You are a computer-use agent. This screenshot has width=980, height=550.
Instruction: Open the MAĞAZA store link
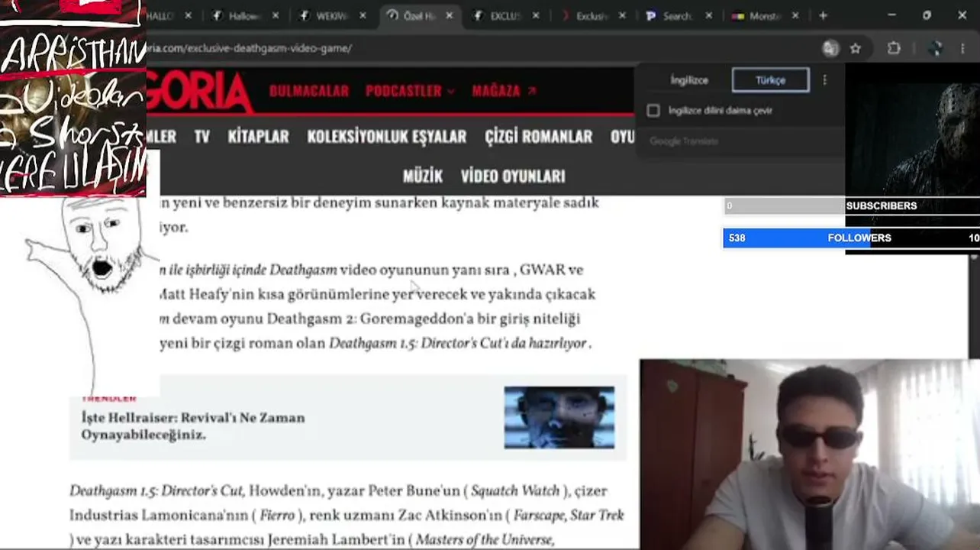pos(504,91)
